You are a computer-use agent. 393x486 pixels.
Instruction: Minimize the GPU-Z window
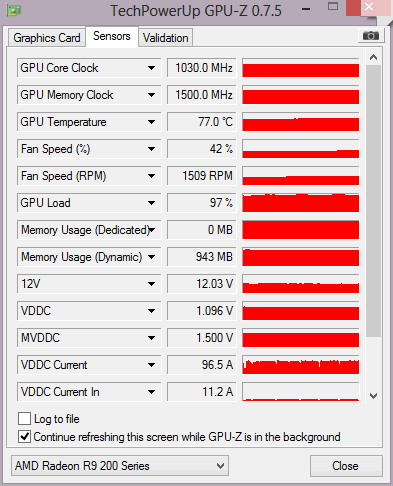click(306, 9)
